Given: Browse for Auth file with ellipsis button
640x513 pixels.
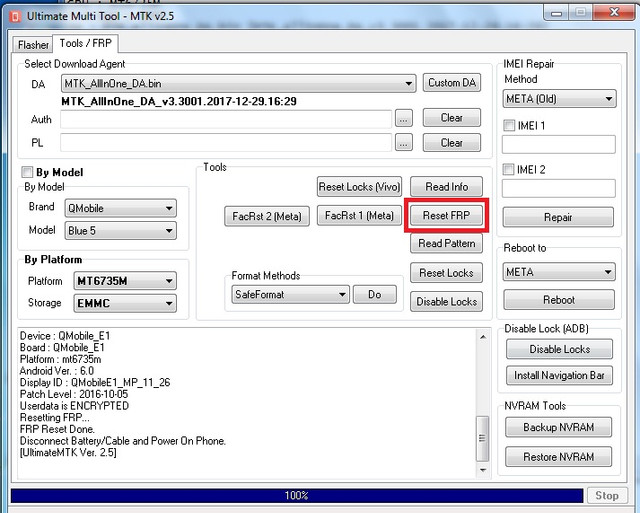Looking at the screenshot, I should pyautogui.click(x=403, y=119).
